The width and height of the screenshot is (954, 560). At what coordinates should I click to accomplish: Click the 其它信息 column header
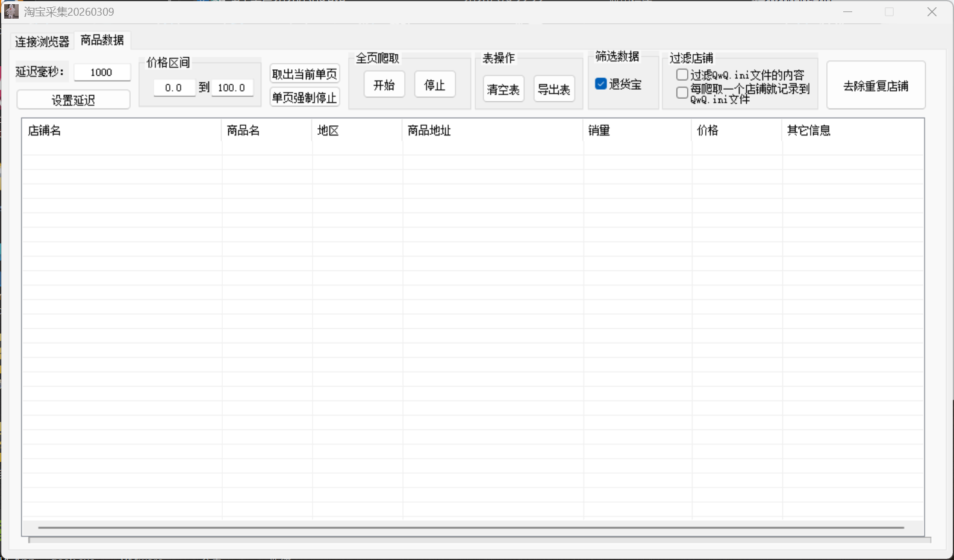[x=853, y=131]
